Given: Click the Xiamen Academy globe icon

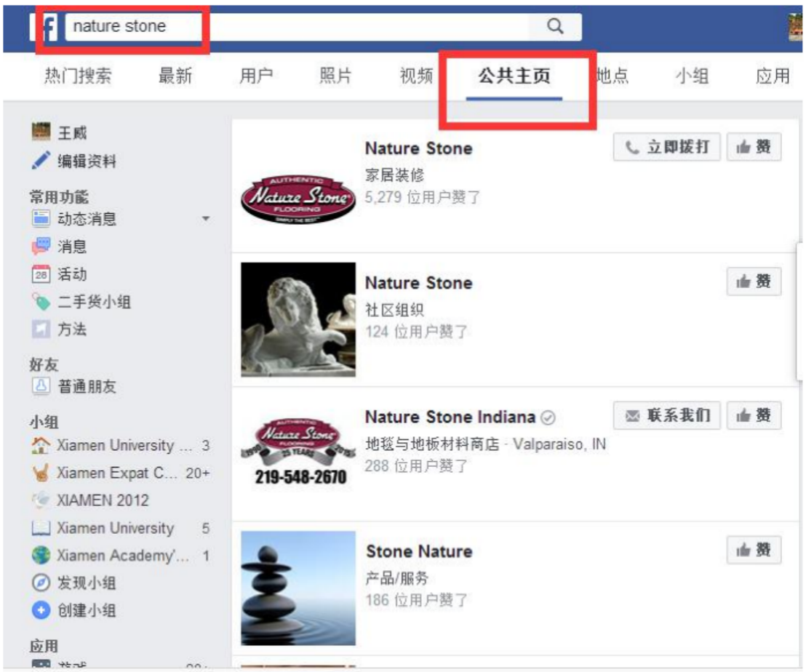Looking at the screenshot, I should [41, 556].
